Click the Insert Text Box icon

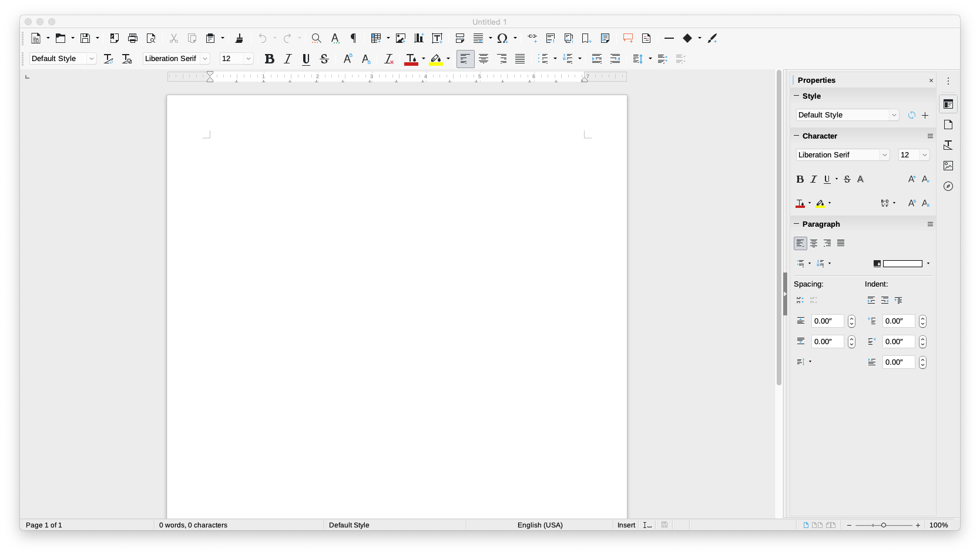(437, 38)
